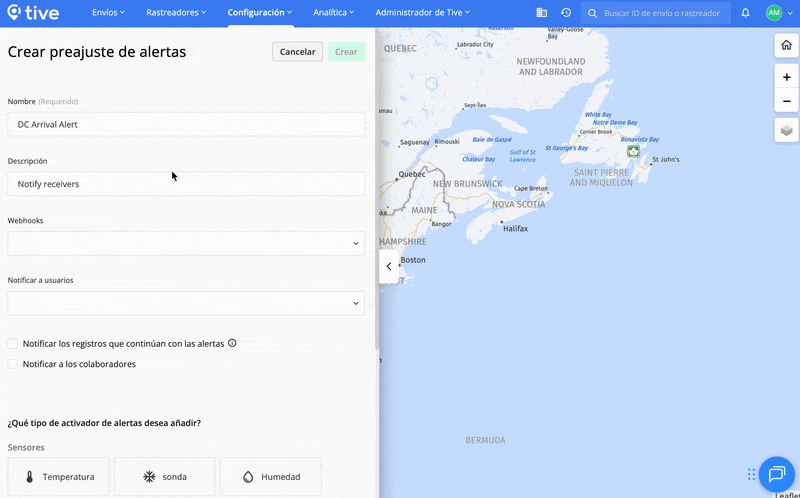Expand the Webhooks dropdown
This screenshot has height=498, width=800.
coord(186,243)
